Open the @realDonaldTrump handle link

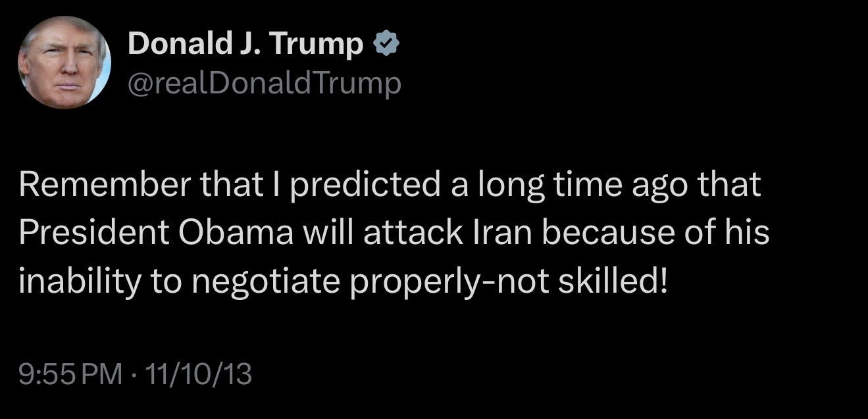pyautogui.click(x=264, y=84)
